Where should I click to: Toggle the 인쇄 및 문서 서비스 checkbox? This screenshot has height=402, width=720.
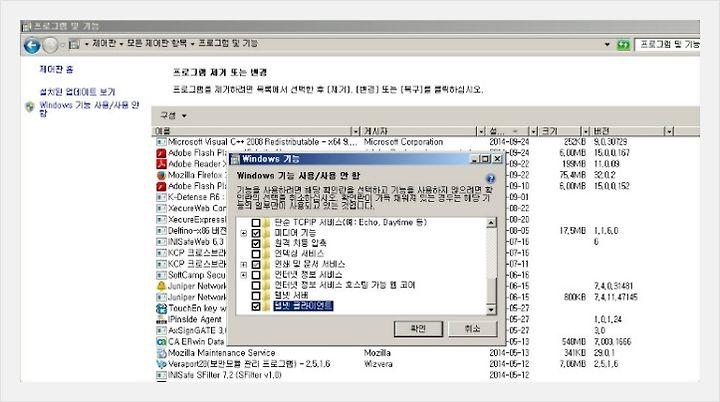(256, 265)
